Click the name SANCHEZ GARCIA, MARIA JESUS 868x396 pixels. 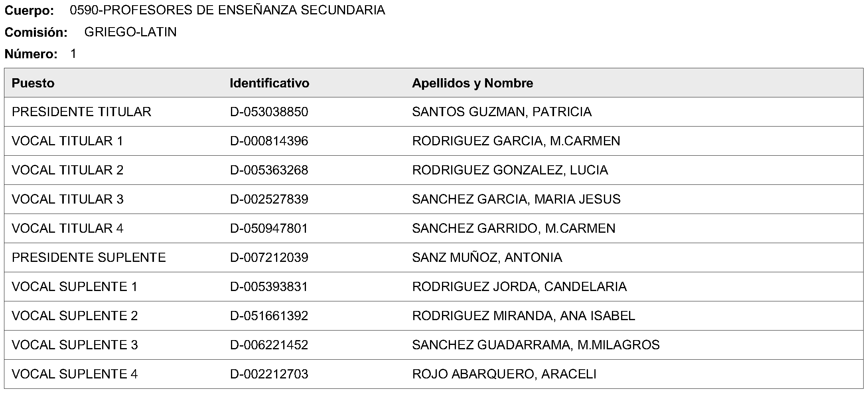coord(516,199)
